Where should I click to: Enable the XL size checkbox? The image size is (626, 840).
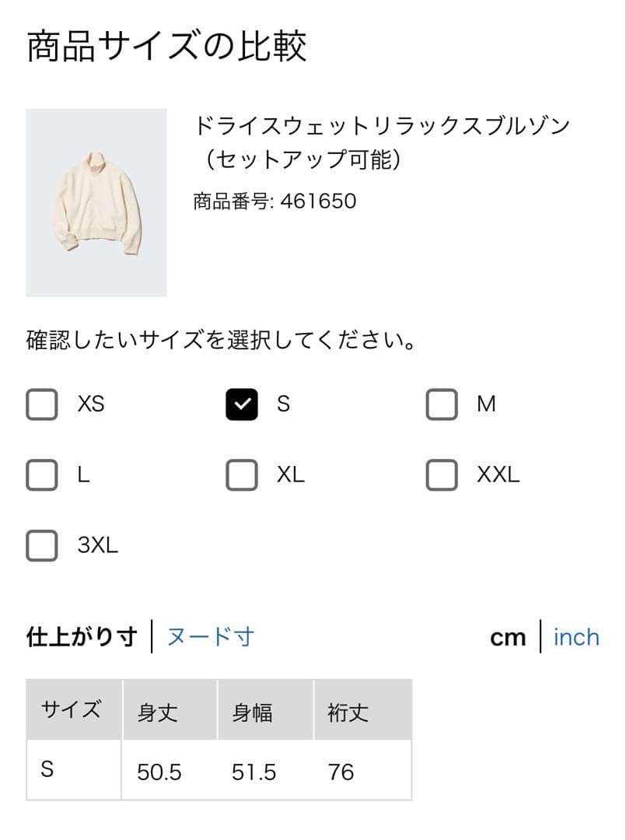(x=242, y=474)
